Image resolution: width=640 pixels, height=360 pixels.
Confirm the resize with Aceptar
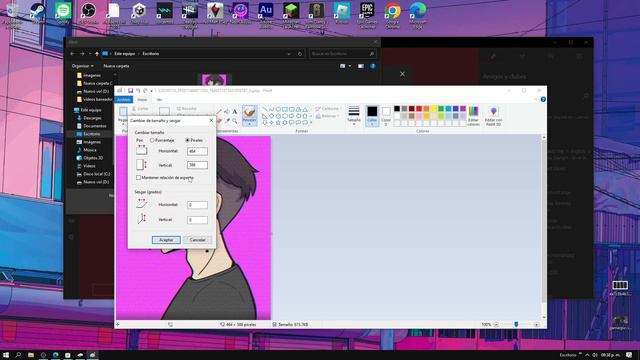166,240
